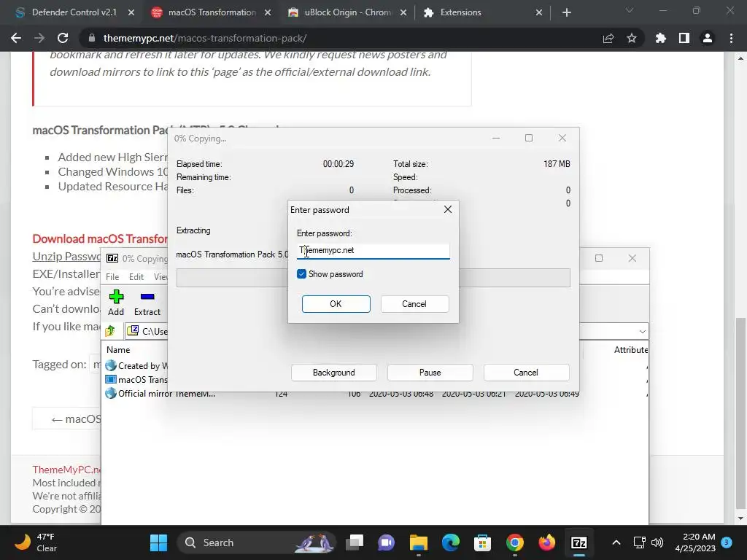Reload the page with the refresh icon
Image resolution: width=747 pixels, height=560 pixels.
pos(63,38)
